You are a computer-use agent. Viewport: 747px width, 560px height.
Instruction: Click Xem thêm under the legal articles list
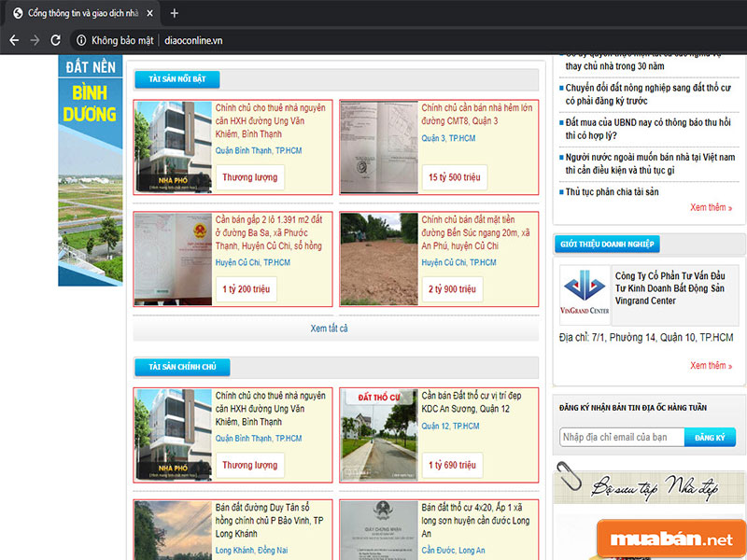(711, 207)
